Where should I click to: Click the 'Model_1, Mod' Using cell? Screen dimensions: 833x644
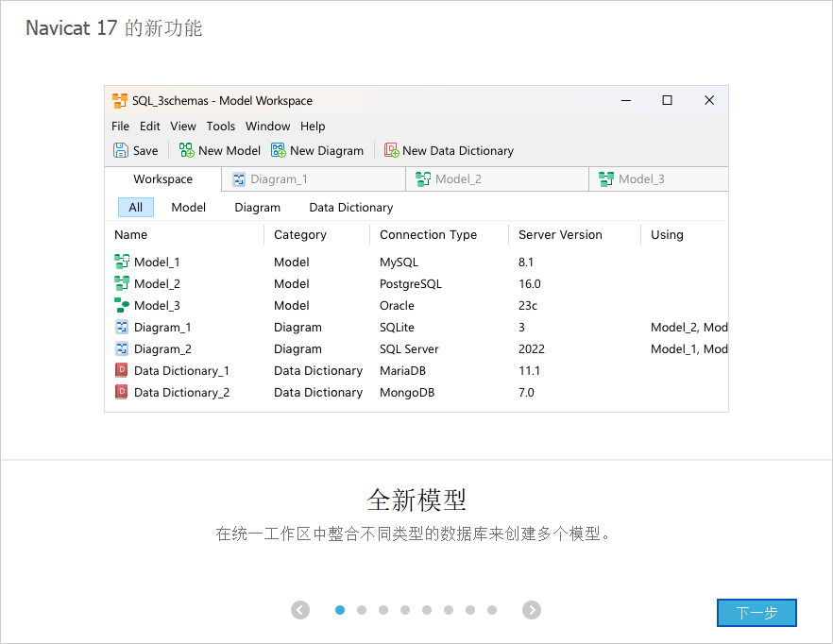pyautogui.click(x=689, y=349)
